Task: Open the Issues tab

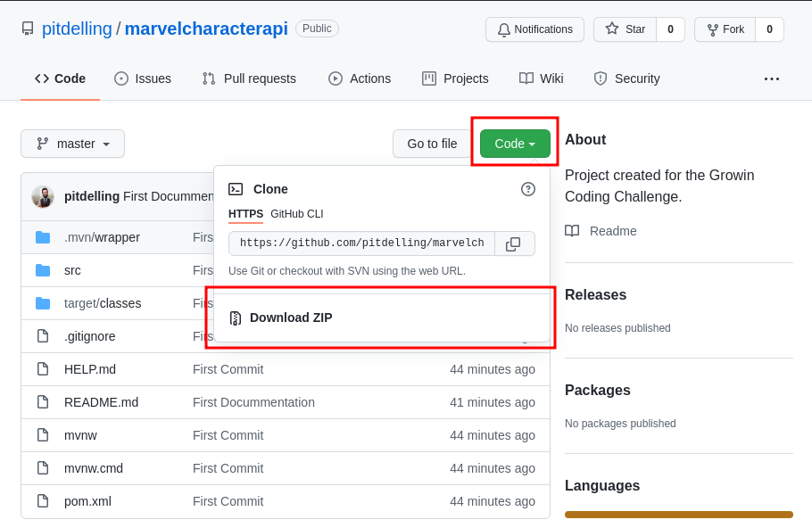Action: (143, 78)
